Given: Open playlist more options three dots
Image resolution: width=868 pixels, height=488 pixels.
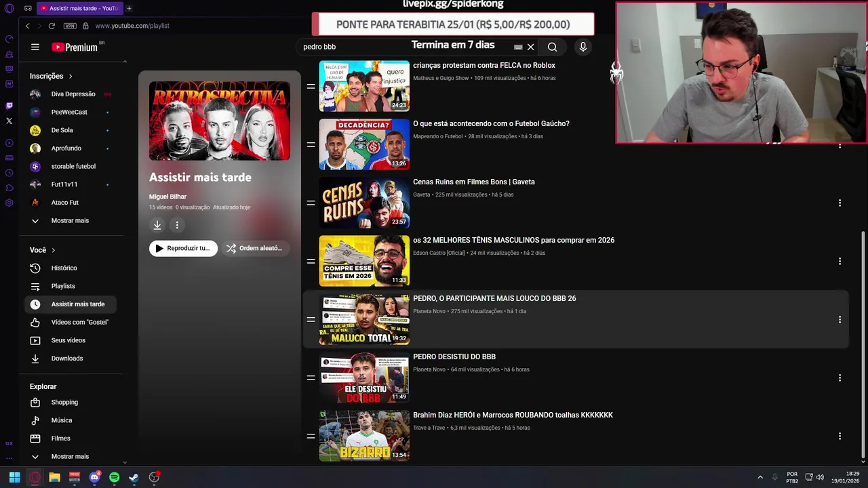Looking at the screenshot, I should click(177, 225).
